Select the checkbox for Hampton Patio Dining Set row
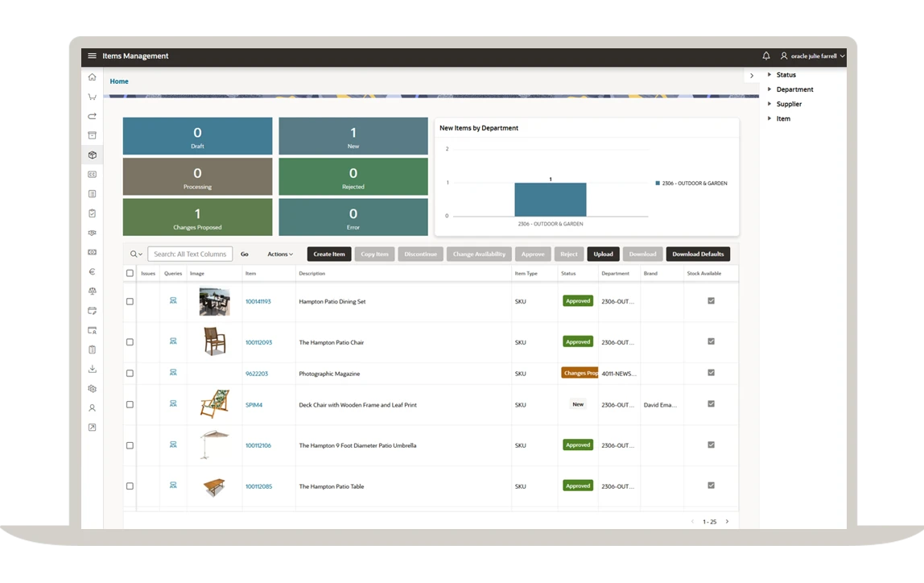The image size is (924, 583). pos(130,301)
